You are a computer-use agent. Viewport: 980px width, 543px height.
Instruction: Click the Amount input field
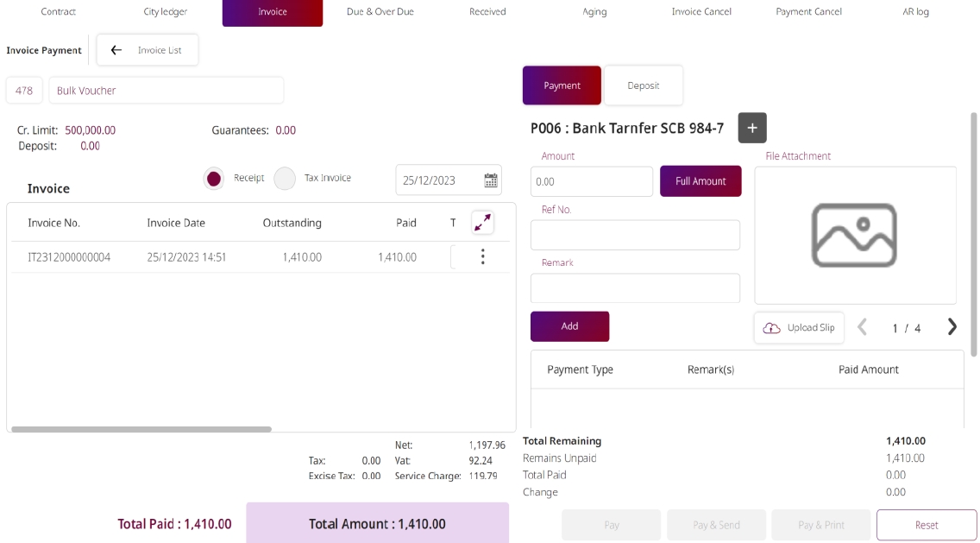click(591, 182)
